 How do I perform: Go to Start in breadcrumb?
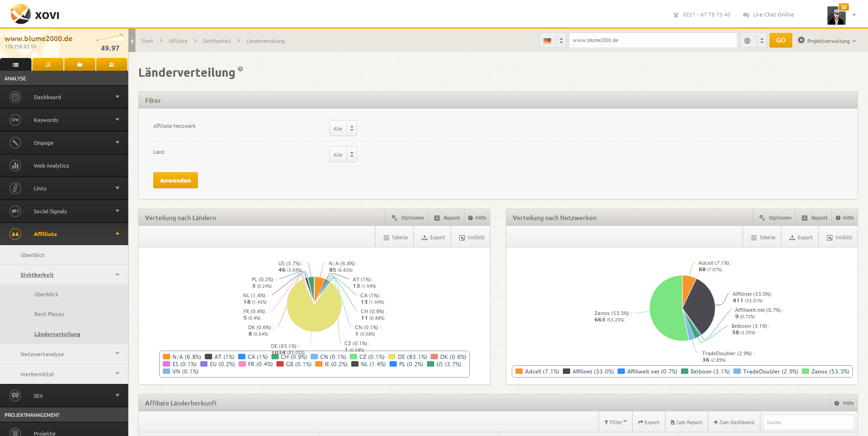click(x=147, y=41)
